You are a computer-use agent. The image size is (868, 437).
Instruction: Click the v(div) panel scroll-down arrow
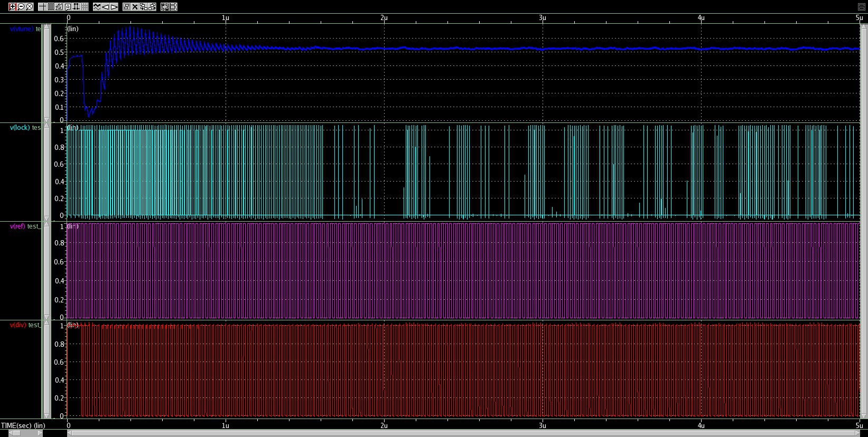(46, 416)
